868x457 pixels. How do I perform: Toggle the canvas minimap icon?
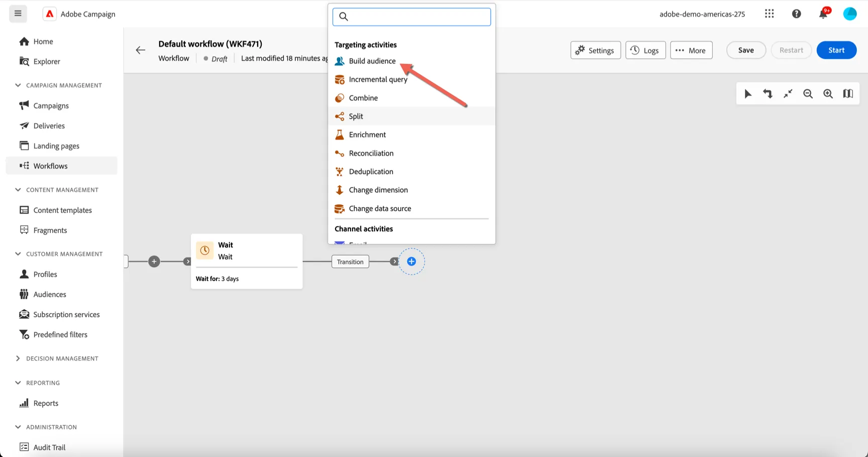click(848, 94)
